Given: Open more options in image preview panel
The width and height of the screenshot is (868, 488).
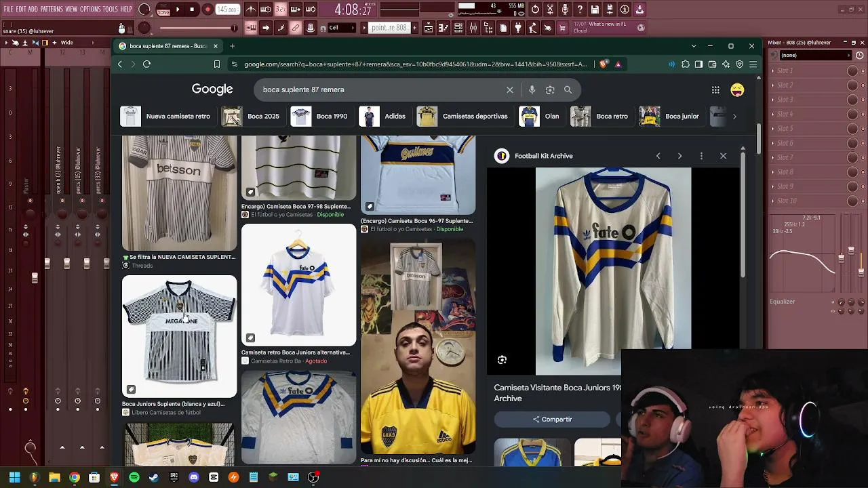Looking at the screenshot, I should pyautogui.click(x=701, y=156).
